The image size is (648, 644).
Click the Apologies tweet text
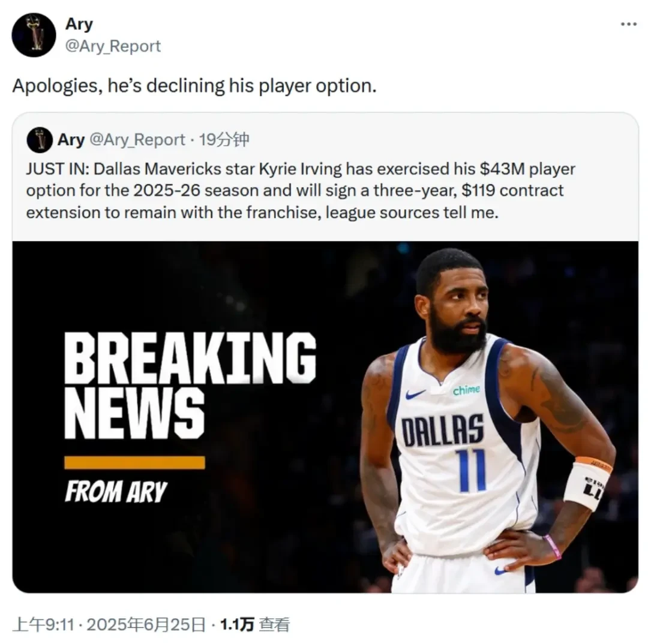coord(194,86)
